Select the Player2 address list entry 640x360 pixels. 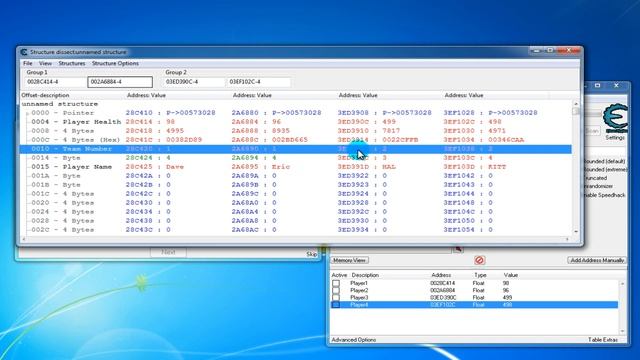[x=474, y=291]
